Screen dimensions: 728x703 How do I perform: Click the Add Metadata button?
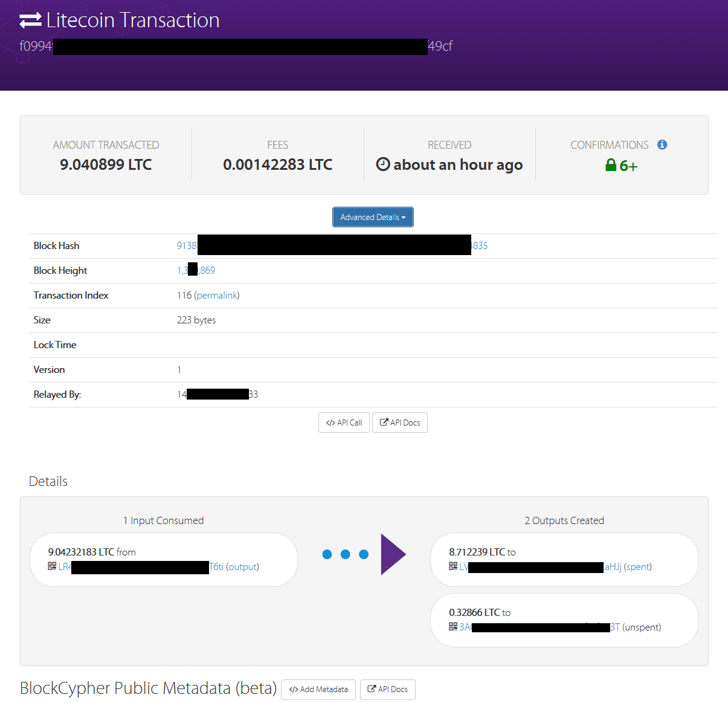(318, 689)
